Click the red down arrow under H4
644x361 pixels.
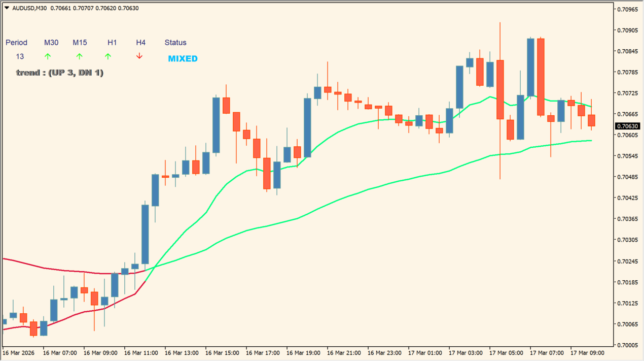[x=139, y=56]
